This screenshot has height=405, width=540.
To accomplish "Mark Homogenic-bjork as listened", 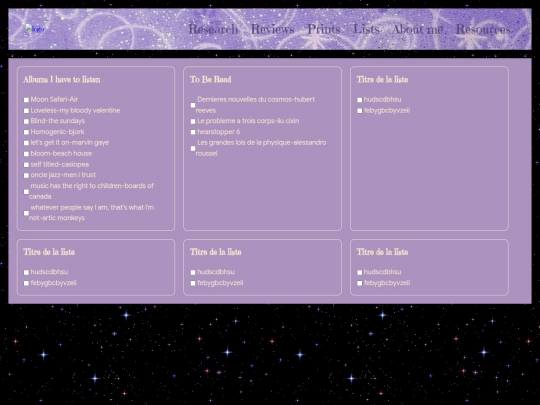I will coord(26,132).
